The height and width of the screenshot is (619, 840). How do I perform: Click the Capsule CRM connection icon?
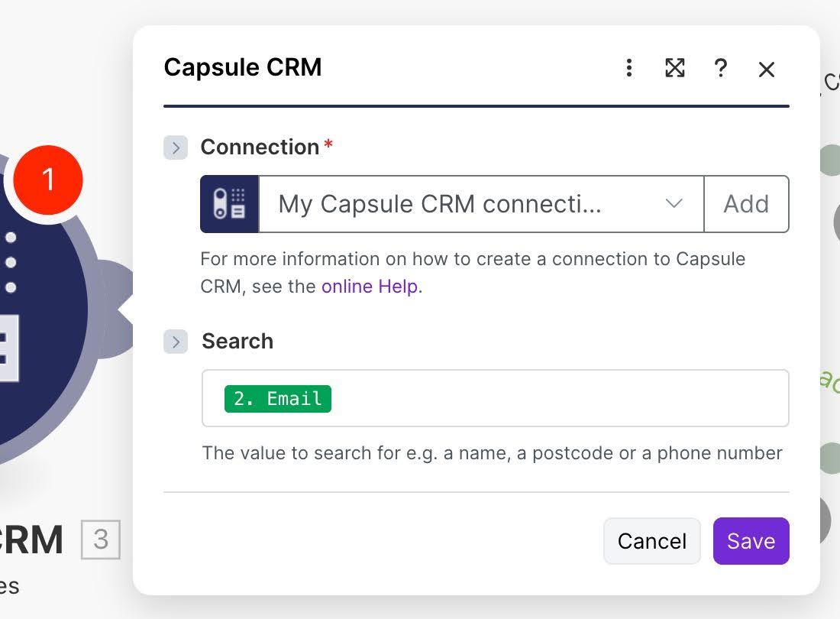(x=230, y=204)
